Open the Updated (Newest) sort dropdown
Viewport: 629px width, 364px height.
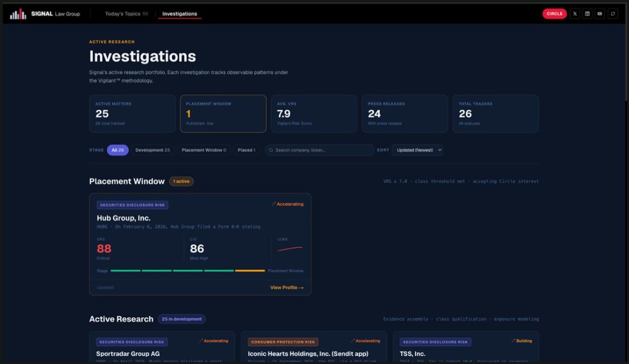417,150
